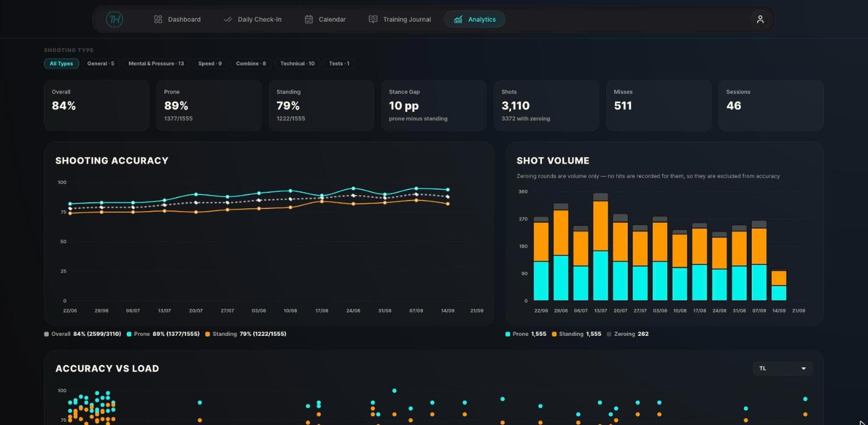
Task: Click the Calendar icon in navigation
Action: point(309,19)
